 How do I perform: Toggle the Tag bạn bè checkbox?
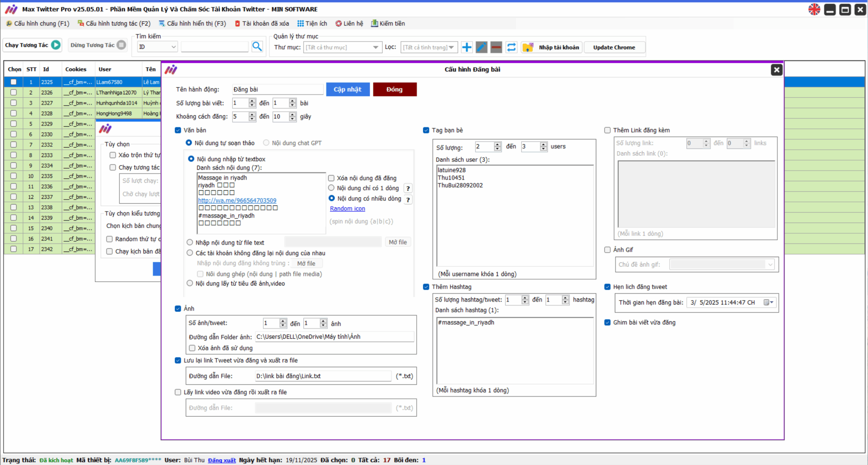pyautogui.click(x=426, y=130)
